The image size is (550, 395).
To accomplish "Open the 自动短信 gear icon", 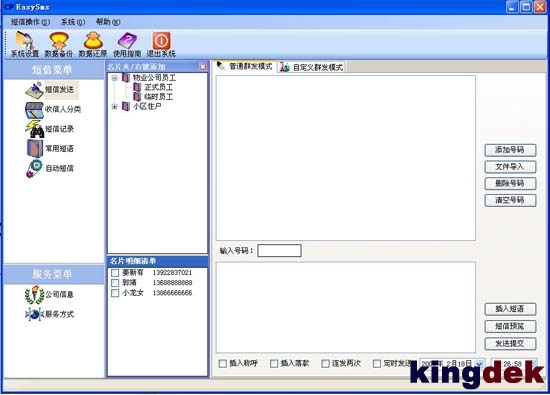I will pos(34,168).
